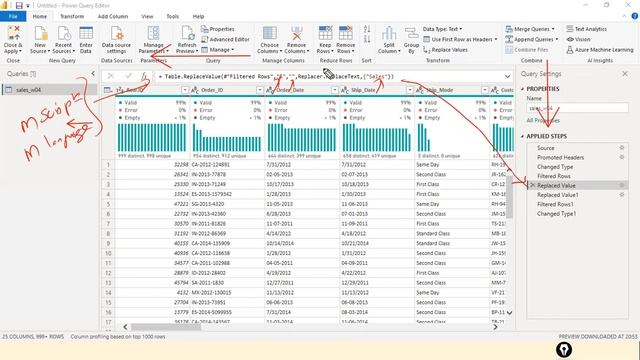Click the Remove Columns icon
640x360 pixels.
296,33
